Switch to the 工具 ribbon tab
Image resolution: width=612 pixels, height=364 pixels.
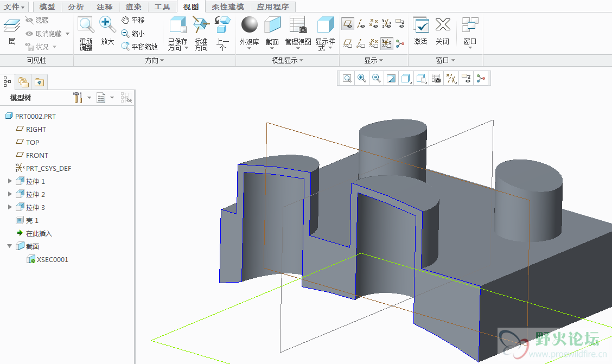click(162, 7)
